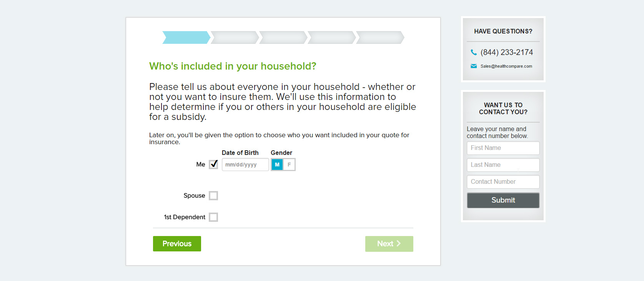644x281 pixels.
Task: Select F gender option
Action: pyautogui.click(x=289, y=165)
